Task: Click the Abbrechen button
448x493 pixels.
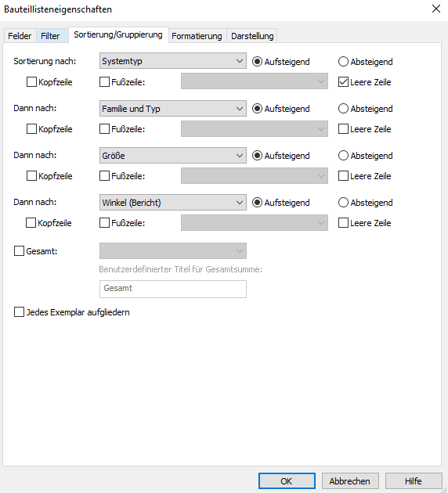Action: (350, 481)
